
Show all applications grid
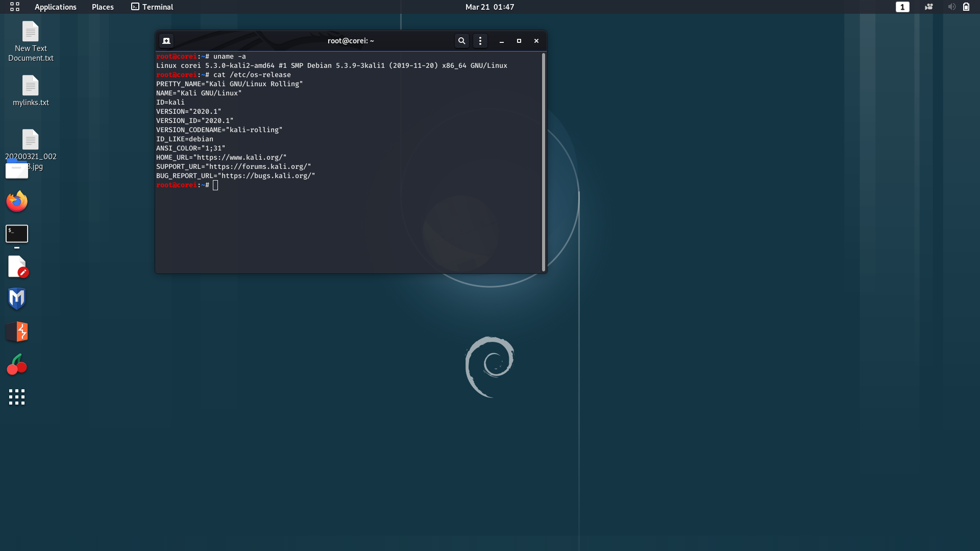[17, 397]
